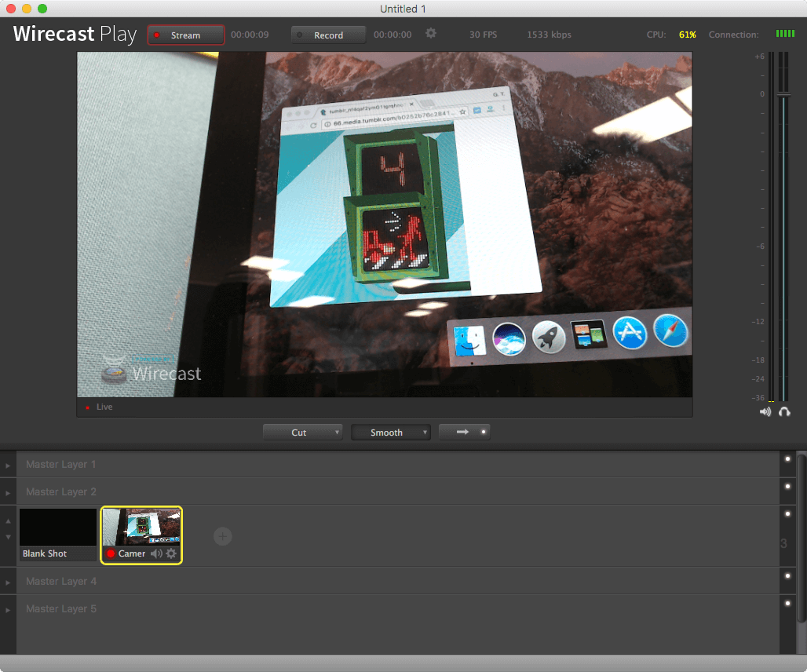Open encoder settings via the gear icon

[430, 35]
